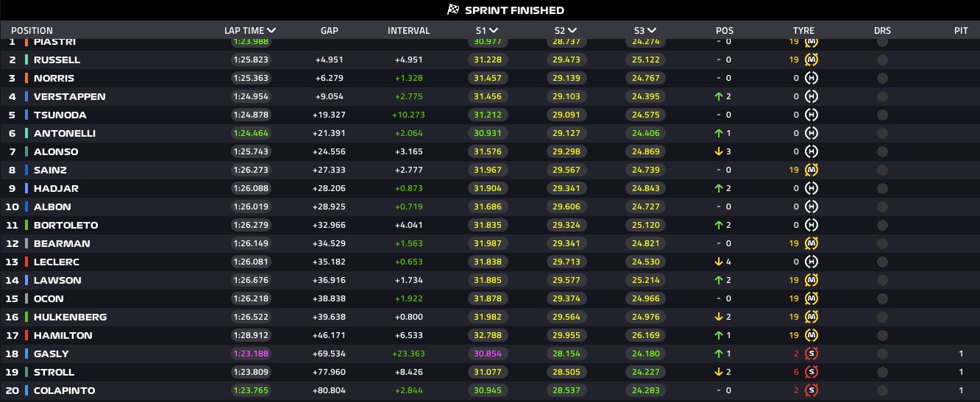Expand the S3 sector column dropdown
980x402 pixels.
[x=650, y=31]
